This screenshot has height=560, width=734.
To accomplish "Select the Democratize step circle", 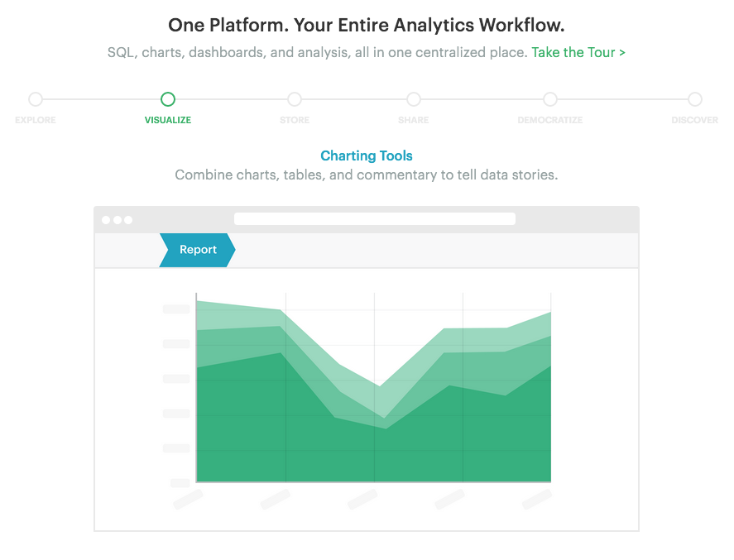I will tap(550, 99).
